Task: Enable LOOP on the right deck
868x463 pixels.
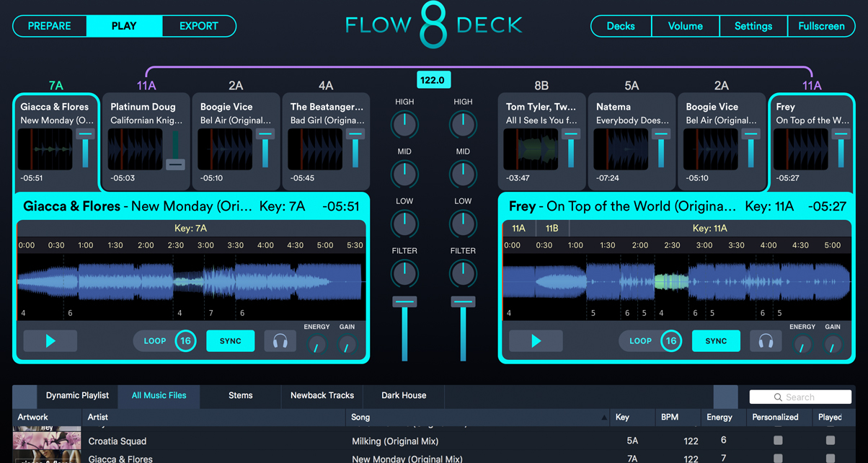Action: tap(640, 341)
